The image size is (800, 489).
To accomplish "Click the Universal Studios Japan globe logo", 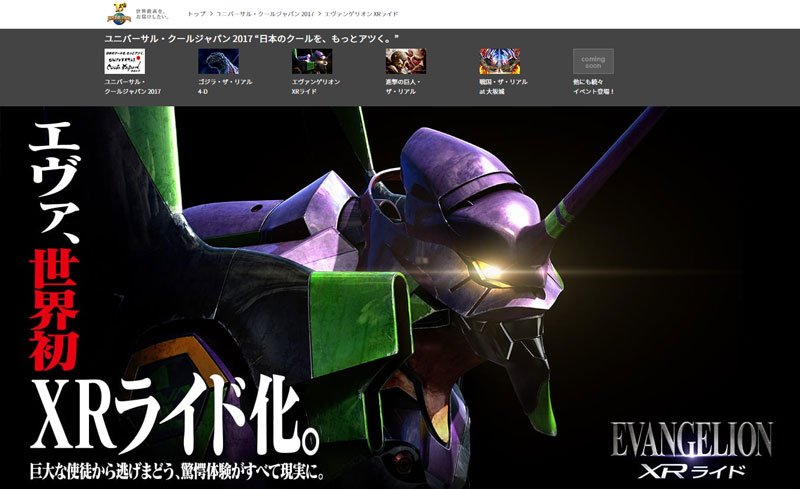I will 119,14.
